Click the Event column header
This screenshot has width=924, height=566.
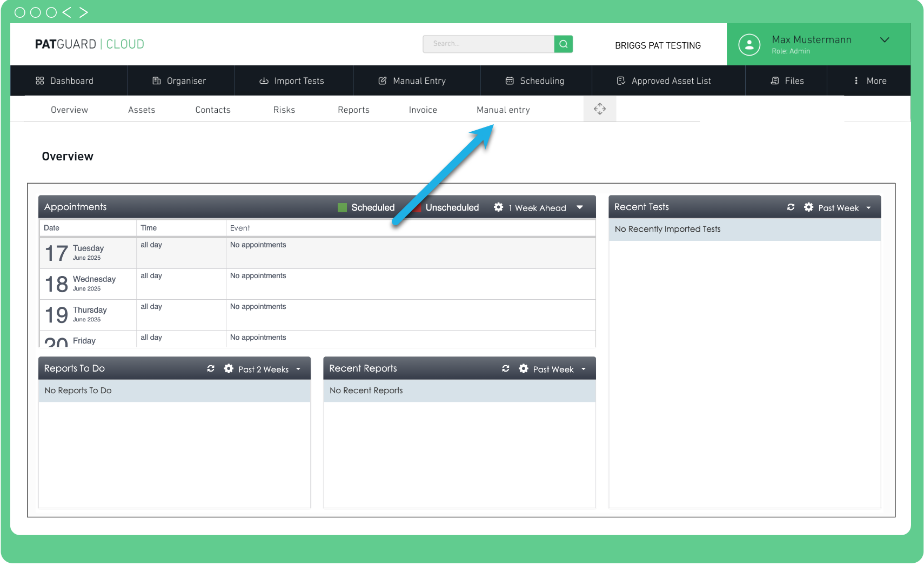coord(411,228)
